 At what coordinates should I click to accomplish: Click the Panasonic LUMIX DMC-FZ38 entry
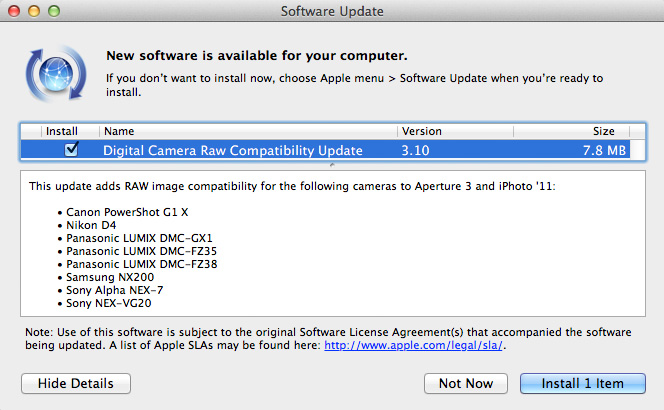coord(141,264)
